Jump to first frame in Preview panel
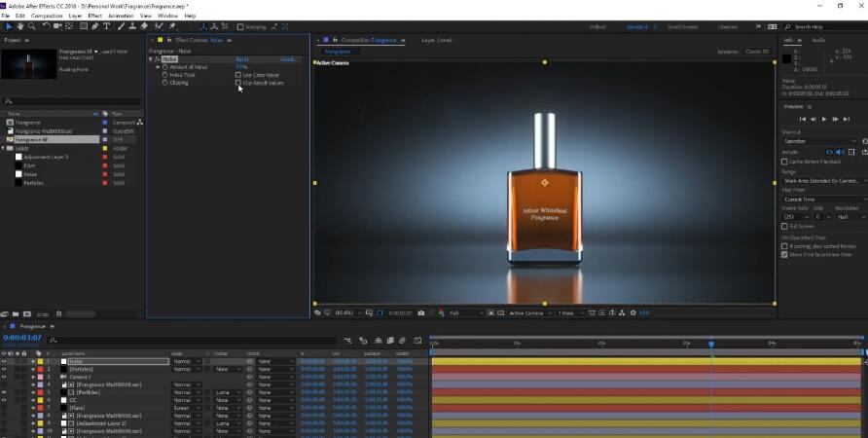 tap(802, 119)
